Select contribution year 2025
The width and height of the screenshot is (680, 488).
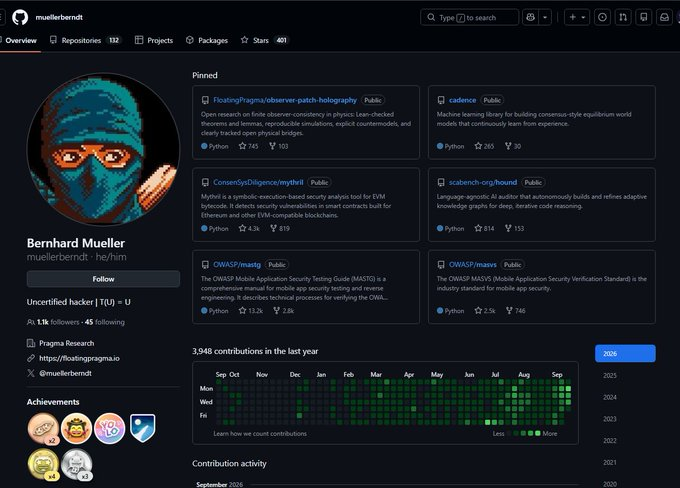pos(625,375)
